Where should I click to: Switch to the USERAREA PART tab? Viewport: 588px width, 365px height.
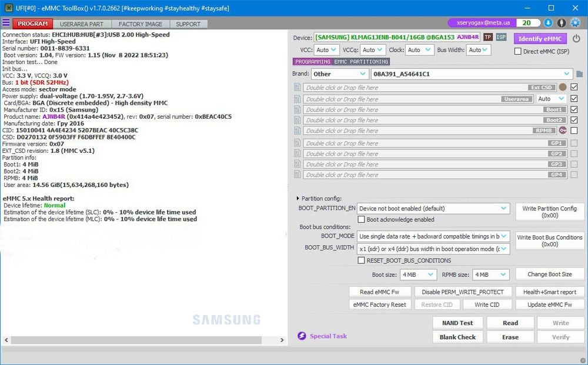click(81, 24)
